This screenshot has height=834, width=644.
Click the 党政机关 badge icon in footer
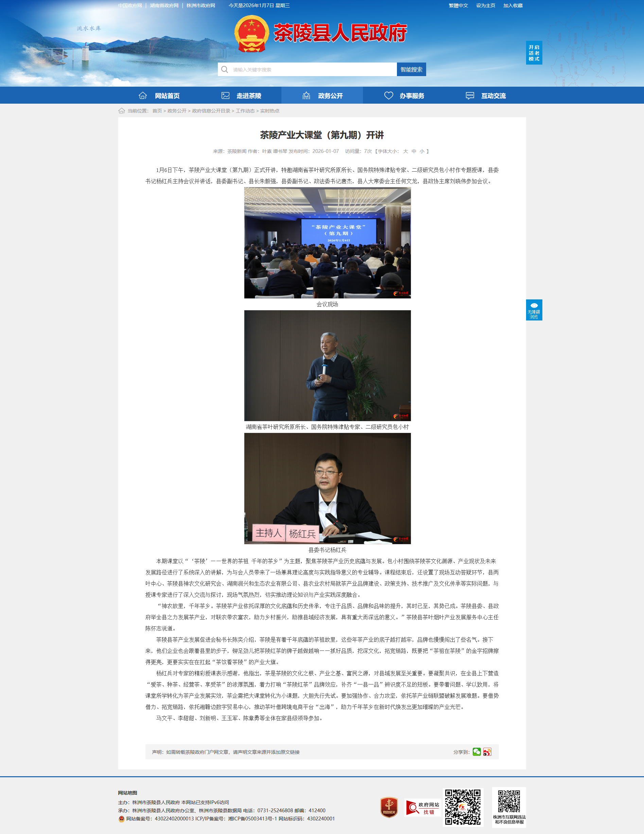pyautogui.click(x=389, y=807)
